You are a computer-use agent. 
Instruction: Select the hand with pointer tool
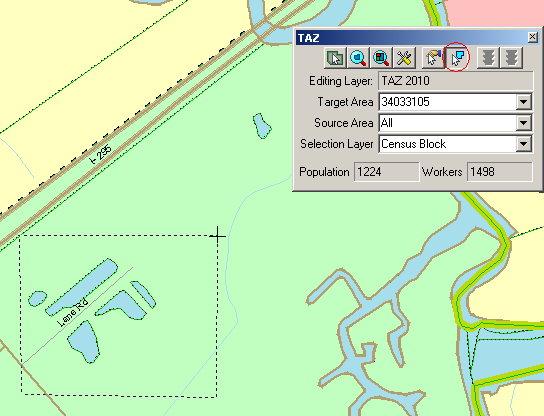pyautogui.click(x=432, y=58)
